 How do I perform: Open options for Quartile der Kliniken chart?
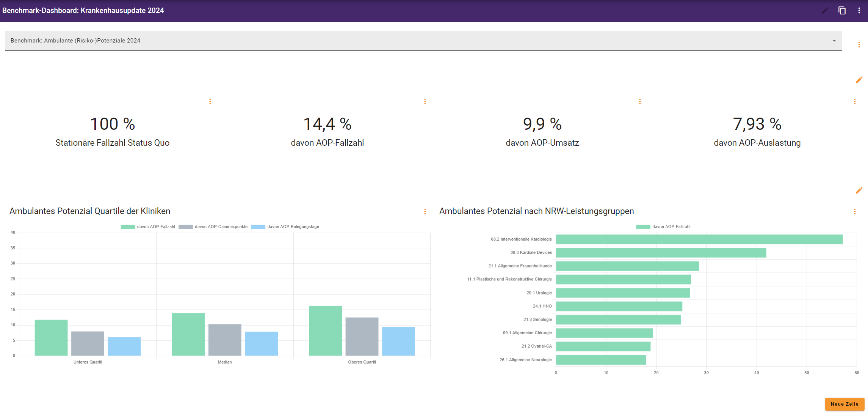pyautogui.click(x=425, y=211)
